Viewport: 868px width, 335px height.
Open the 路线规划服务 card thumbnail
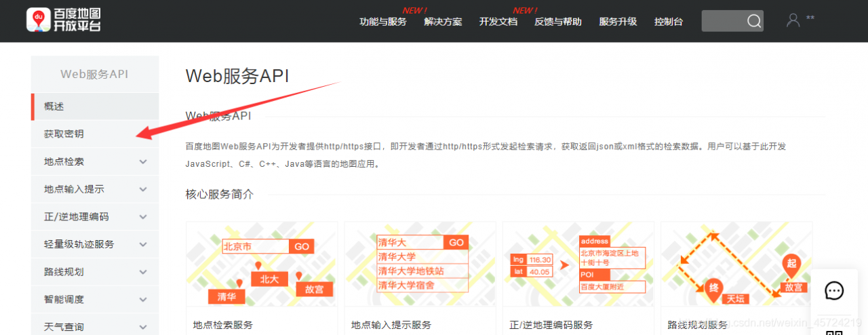pos(736,264)
